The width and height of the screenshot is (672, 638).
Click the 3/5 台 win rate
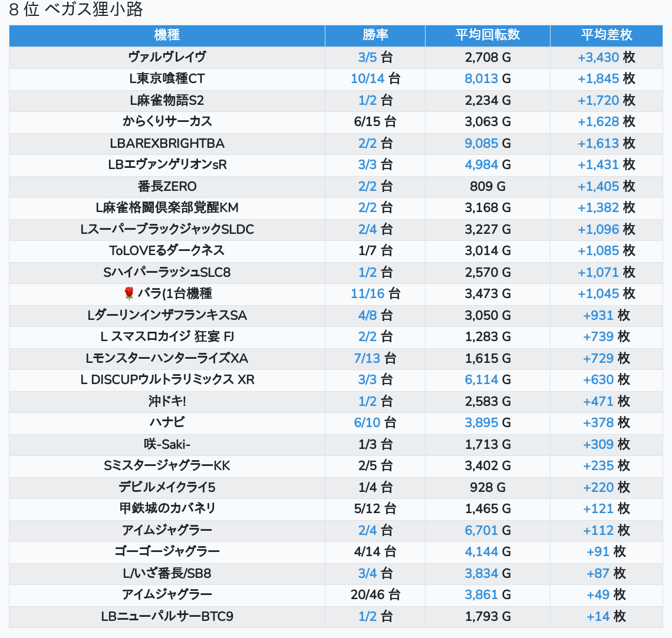click(x=375, y=57)
